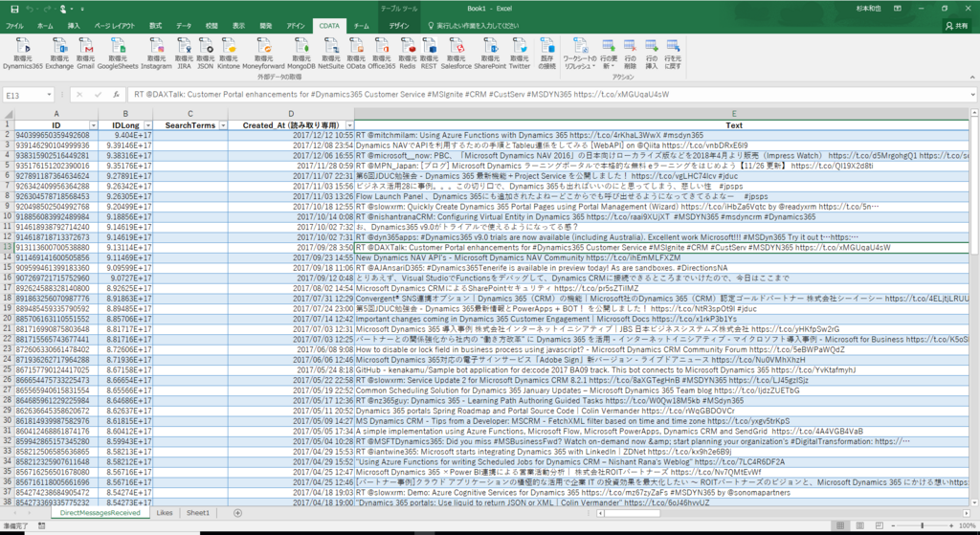The image size is (980, 535).
Task: Open the SharePoint data source
Action: point(490,54)
